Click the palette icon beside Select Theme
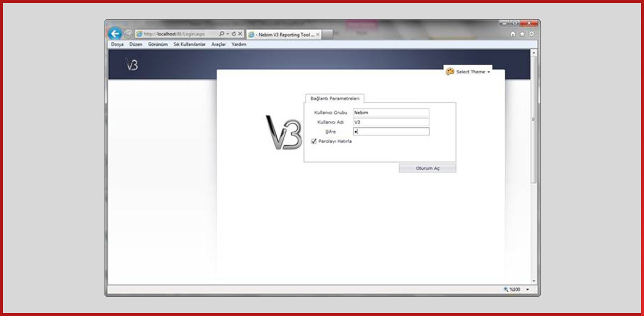 [x=450, y=71]
